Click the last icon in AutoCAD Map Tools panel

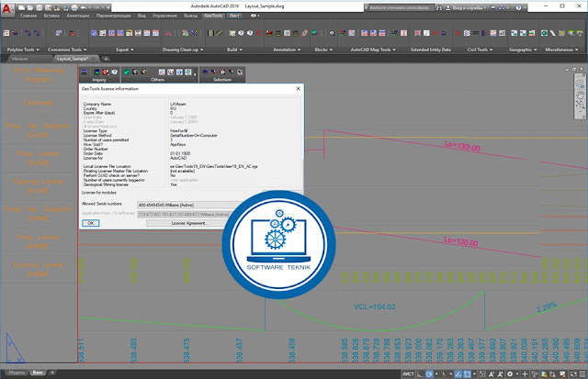403,33
